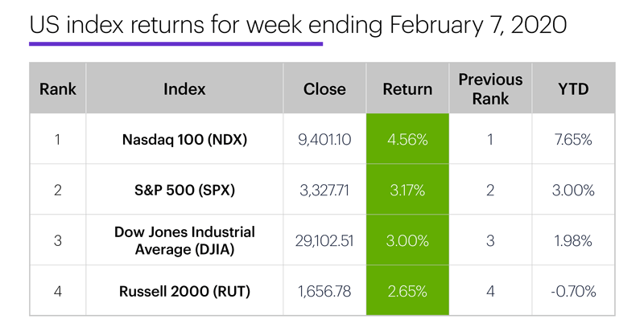Click the green 2.65% return cell
Image resolution: width=644 pixels, height=336 pixels.
(408, 291)
